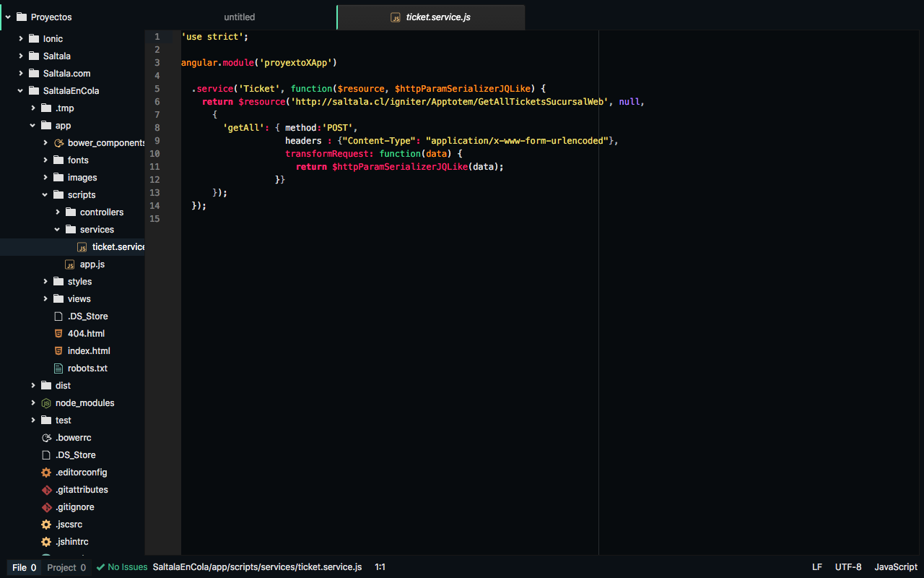Collapse the SaltalaEnCola folder chevron
This screenshot has width=924, height=578.
click(20, 90)
